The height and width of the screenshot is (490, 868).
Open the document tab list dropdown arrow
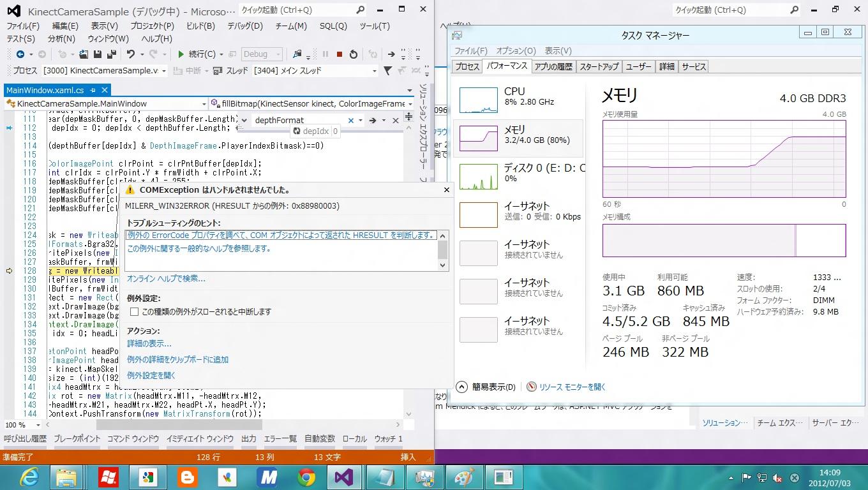coord(410,91)
